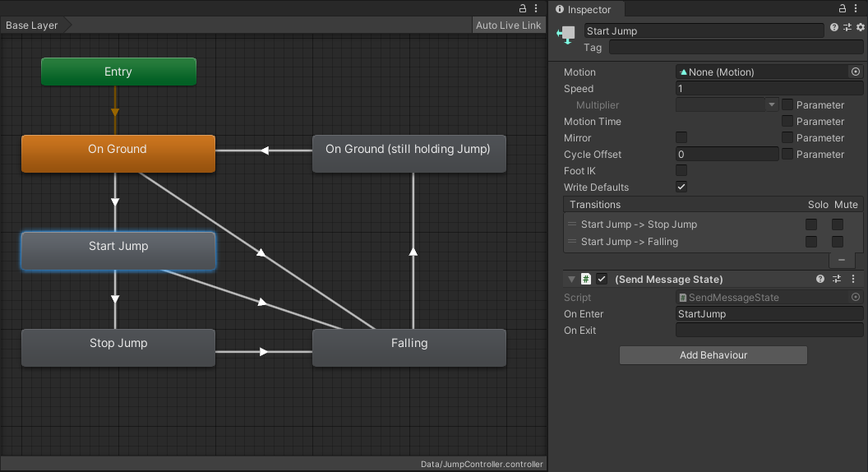The width and height of the screenshot is (868, 472).
Task: Click the script icon of Send Message State
Action: coord(586,280)
